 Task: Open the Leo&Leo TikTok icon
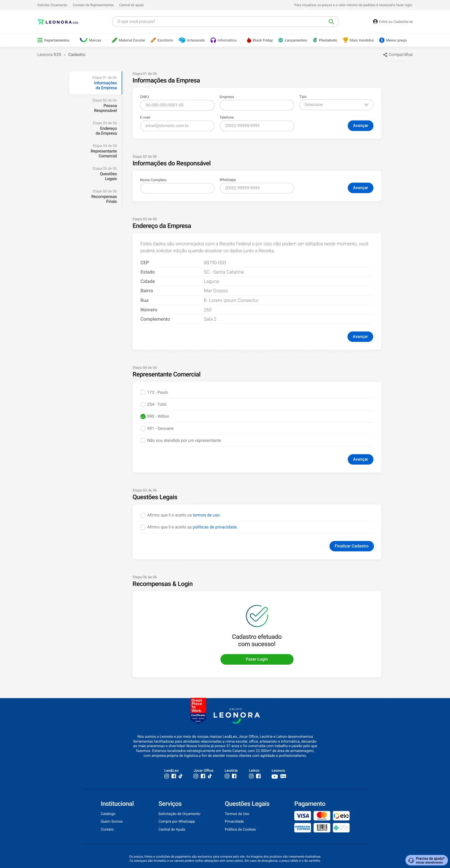181,776
